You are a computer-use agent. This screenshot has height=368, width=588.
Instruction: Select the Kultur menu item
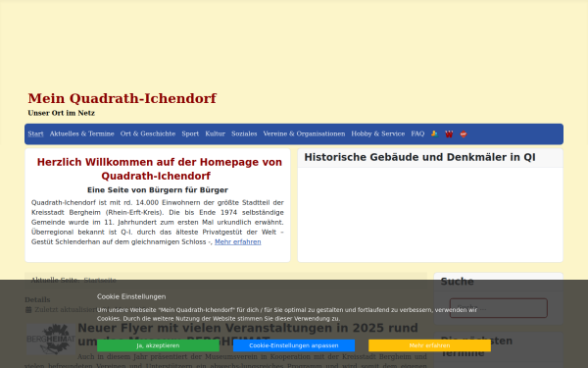click(215, 133)
